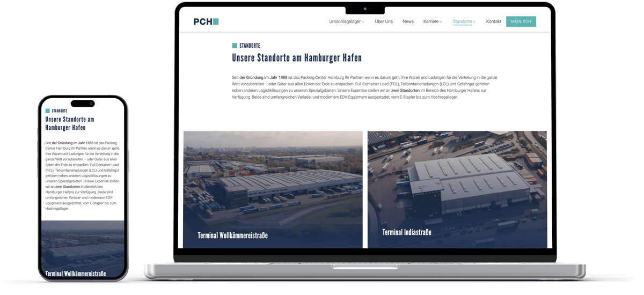Open the Über Uns menu item
Screen dimensions: 644x295
click(x=384, y=21)
